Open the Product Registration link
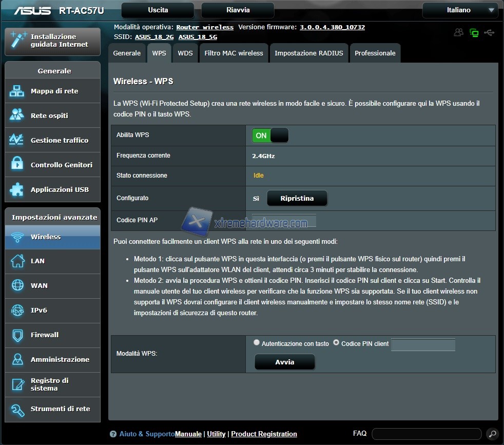 [x=264, y=434]
